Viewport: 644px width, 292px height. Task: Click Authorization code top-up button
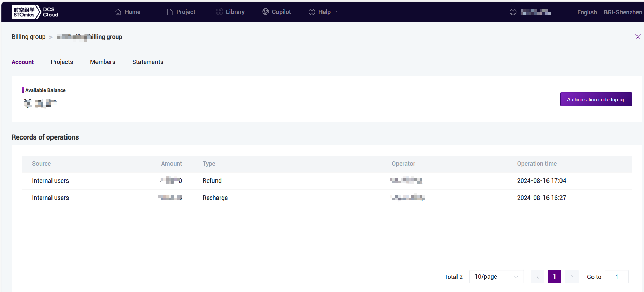coord(596,99)
